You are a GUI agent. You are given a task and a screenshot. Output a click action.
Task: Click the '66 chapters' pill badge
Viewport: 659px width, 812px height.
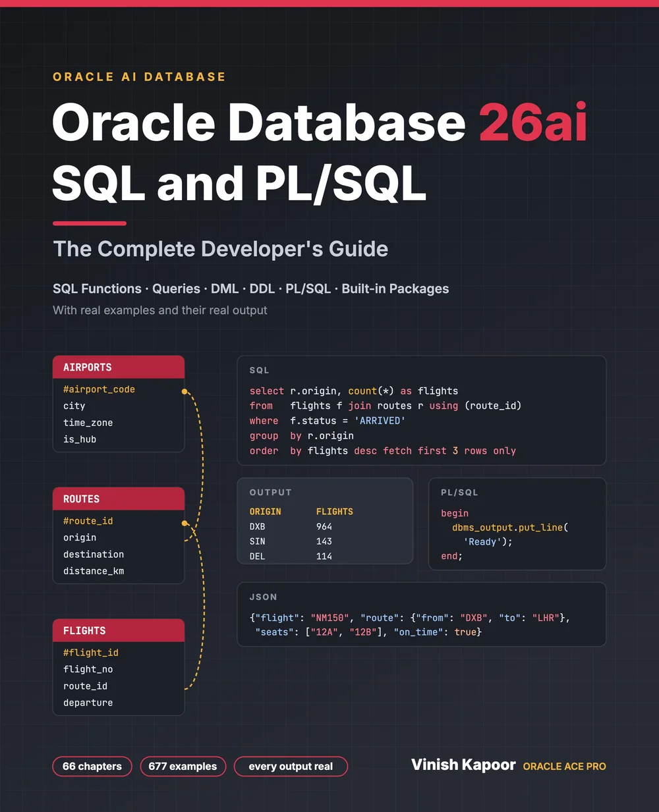(92, 767)
